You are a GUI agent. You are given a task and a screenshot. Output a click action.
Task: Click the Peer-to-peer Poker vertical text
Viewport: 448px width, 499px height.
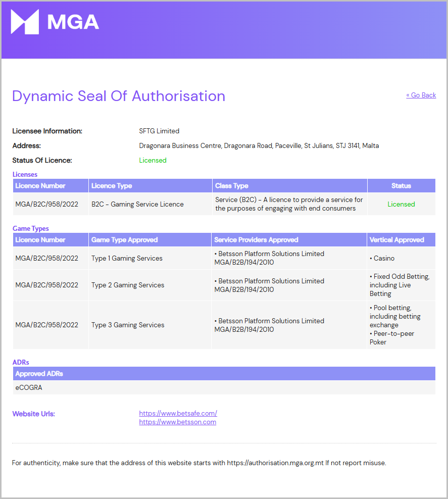[392, 338]
